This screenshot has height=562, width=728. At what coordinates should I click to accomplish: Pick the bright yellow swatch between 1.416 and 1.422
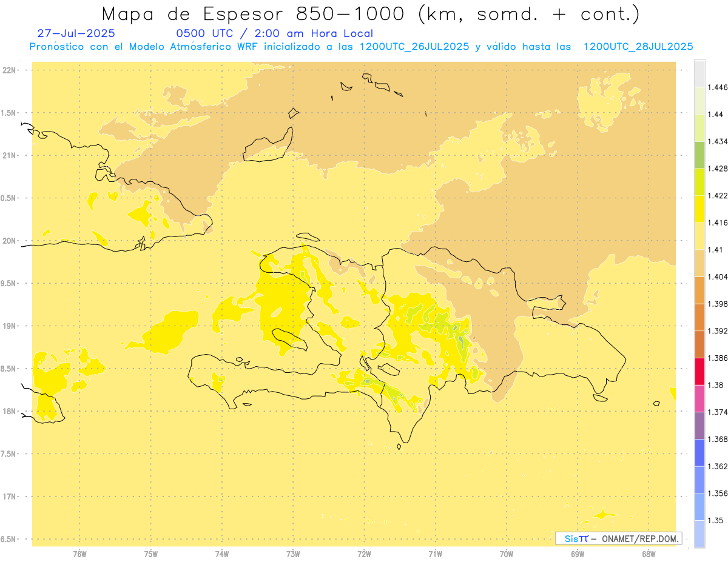[x=699, y=209]
